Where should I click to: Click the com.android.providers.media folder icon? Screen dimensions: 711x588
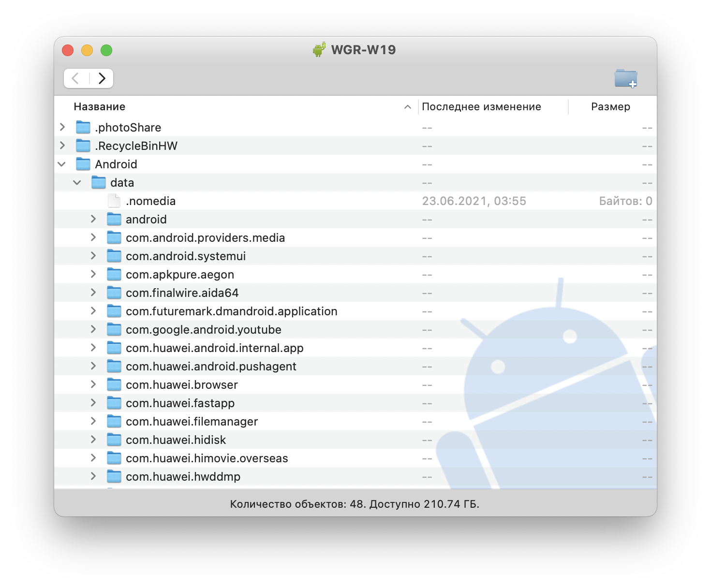[114, 238]
